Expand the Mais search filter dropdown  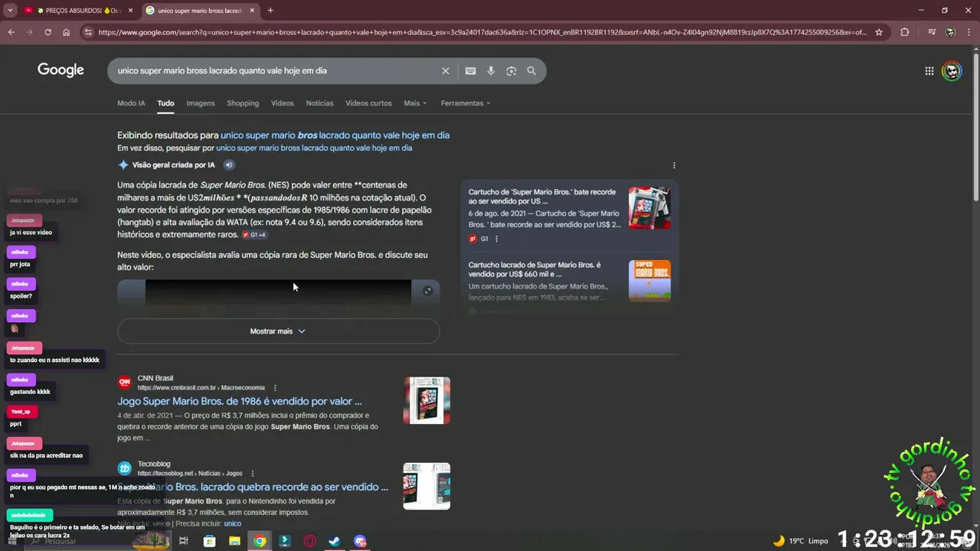[x=415, y=103]
